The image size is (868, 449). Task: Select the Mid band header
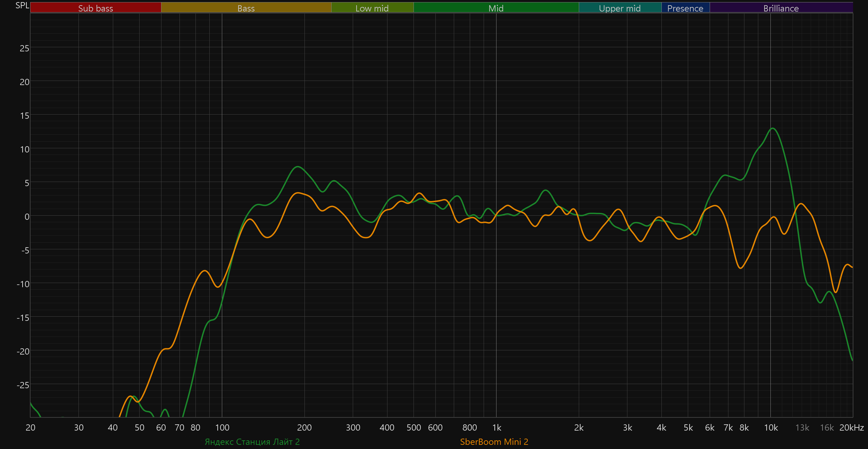(496, 8)
